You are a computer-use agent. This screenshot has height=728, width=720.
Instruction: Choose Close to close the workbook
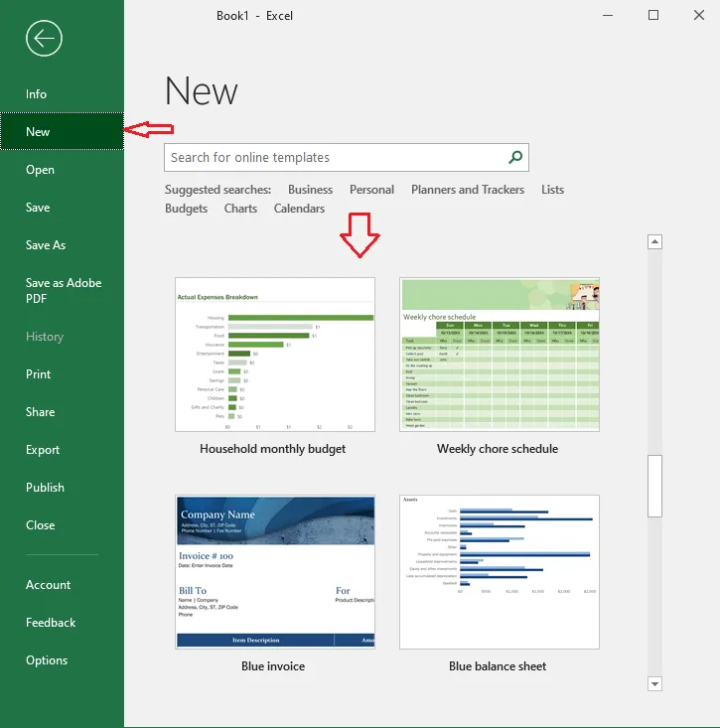[x=62, y=525]
